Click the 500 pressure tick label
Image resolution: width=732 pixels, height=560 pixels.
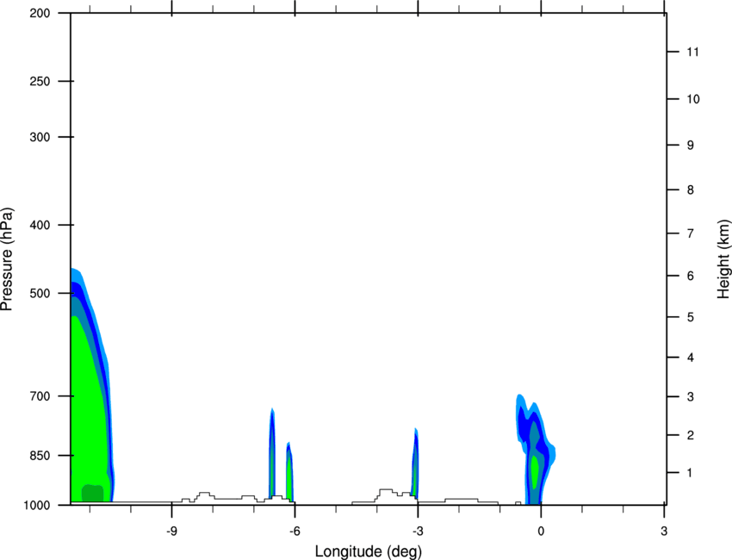pos(40,293)
